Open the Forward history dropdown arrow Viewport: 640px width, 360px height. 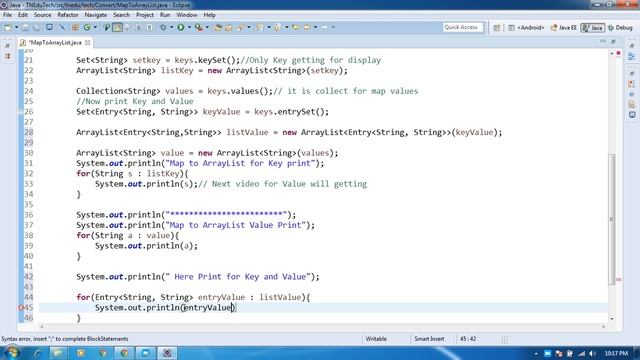point(333,27)
